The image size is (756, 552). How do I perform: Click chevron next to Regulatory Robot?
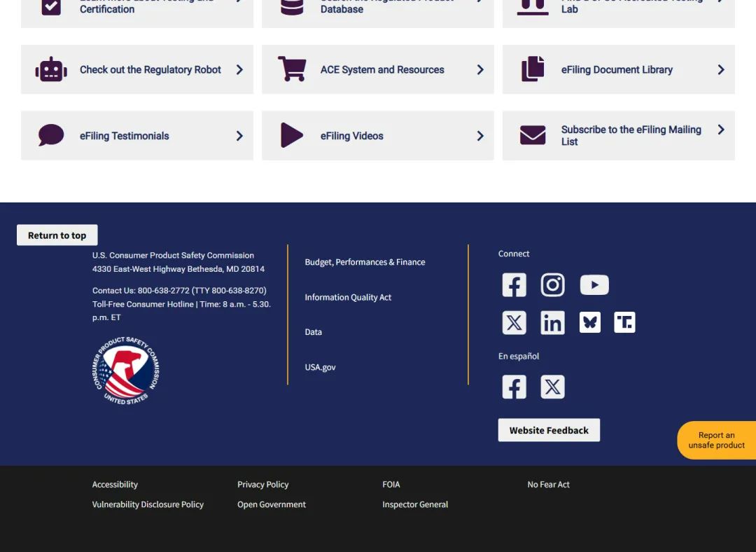(239, 69)
